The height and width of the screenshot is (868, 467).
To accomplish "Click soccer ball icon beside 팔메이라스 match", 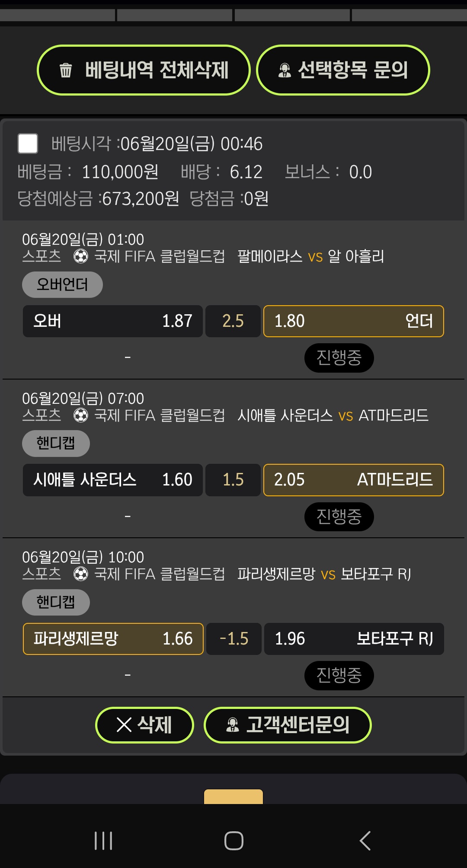I will 81,256.
